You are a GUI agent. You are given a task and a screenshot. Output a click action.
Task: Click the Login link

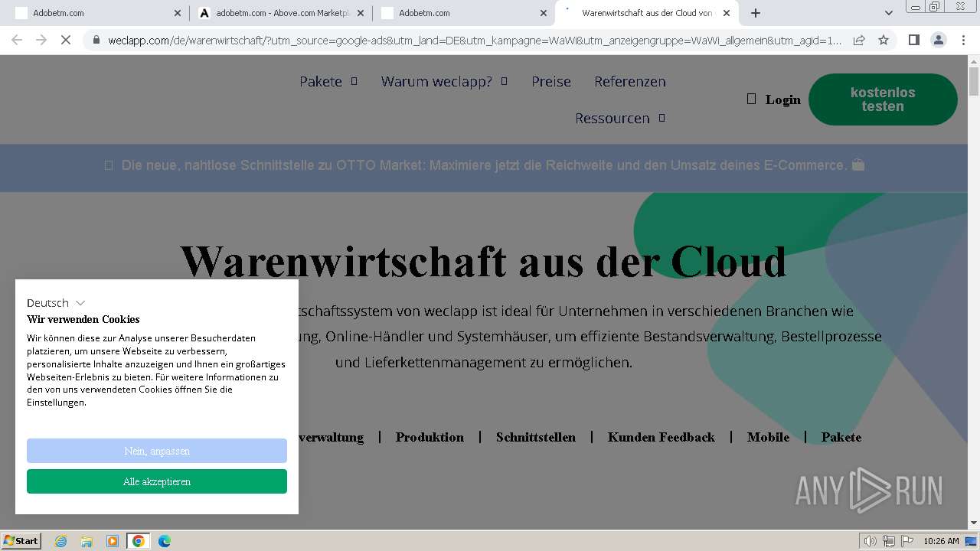[773, 99]
